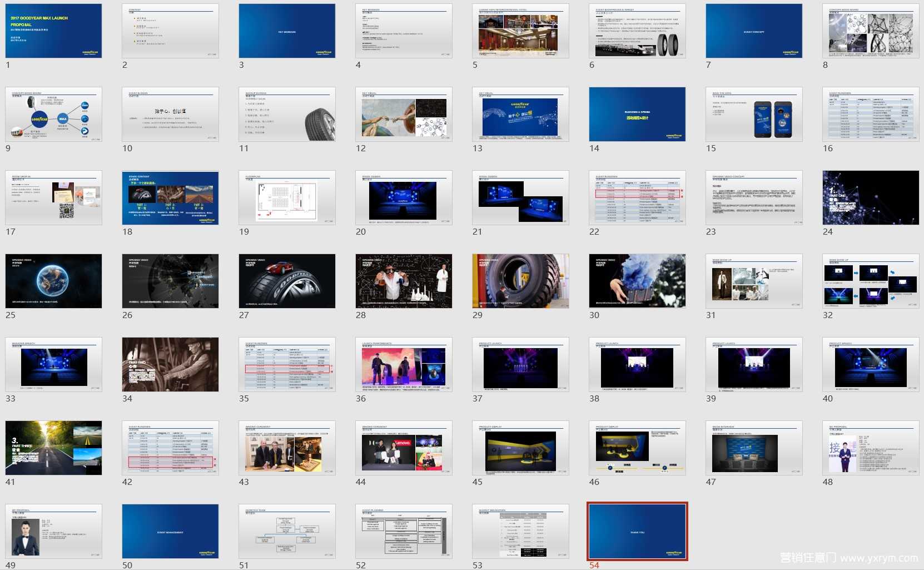This screenshot has height=570, width=924.
Task: Choose slide 46 Product Display with timeline
Action: pyautogui.click(x=637, y=448)
